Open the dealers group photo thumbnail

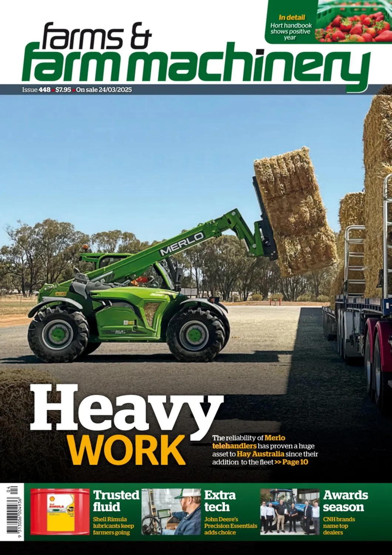coord(290,511)
